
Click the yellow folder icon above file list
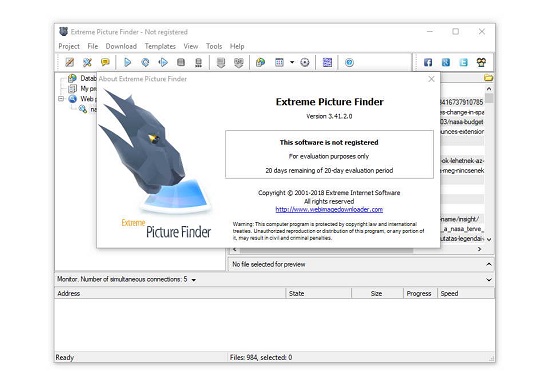pyautogui.click(x=488, y=78)
